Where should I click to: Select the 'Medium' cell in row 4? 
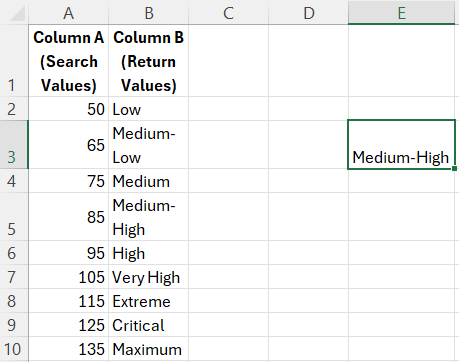[149, 181]
